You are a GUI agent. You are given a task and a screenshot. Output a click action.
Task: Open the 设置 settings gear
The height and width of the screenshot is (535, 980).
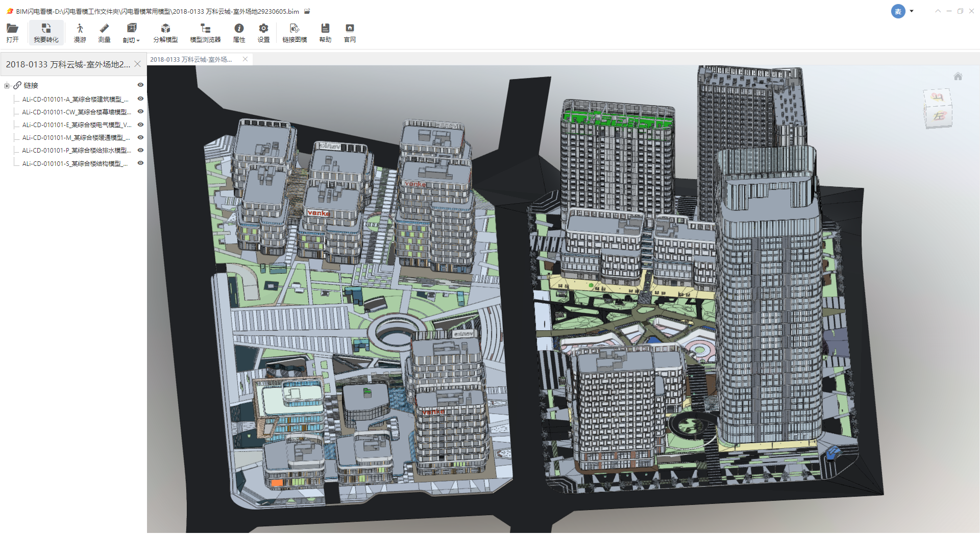coord(263,33)
